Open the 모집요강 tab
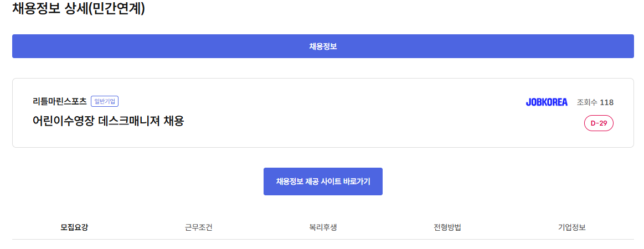The height and width of the screenshot is (249, 644). [74, 227]
